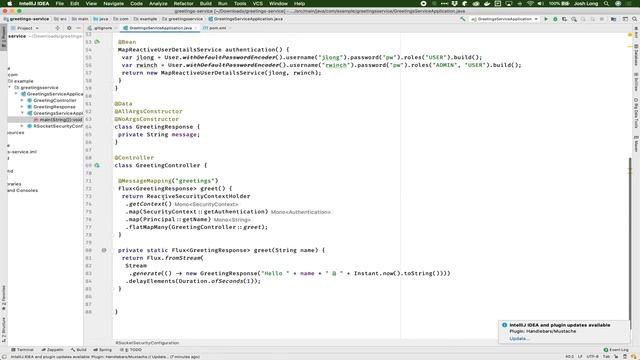The width and height of the screenshot is (640, 360).
Task: Open Project panel settings gear
Action: [69, 28]
